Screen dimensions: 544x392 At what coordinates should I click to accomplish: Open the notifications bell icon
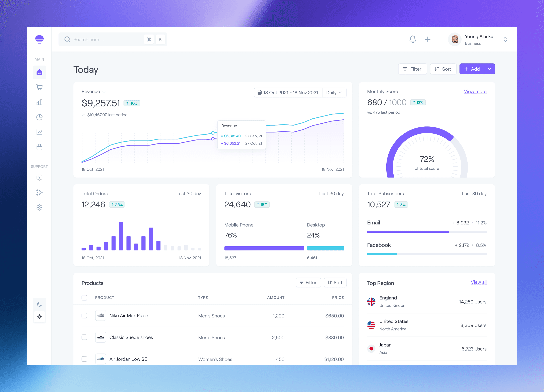coord(413,39)
